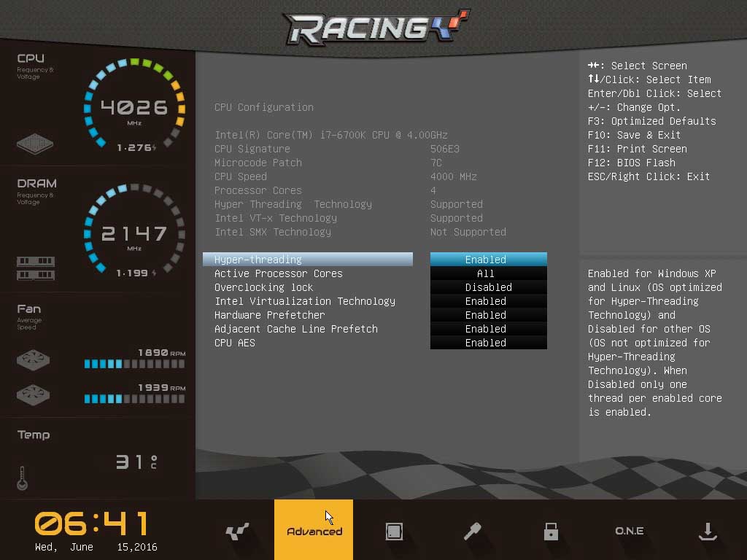
Task: Click Intel VT-x Technology Supported value
Action: 457,218
